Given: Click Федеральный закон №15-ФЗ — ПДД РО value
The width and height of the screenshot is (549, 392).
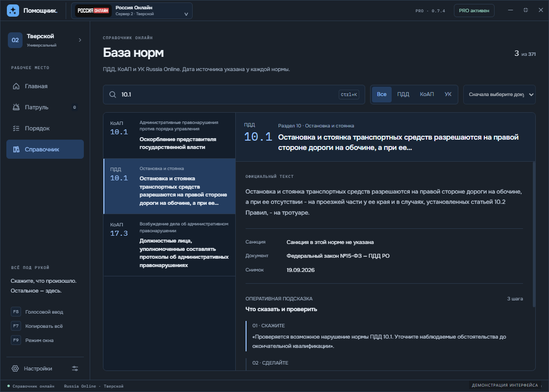Looking at the screenshot, I should [338, 256].
